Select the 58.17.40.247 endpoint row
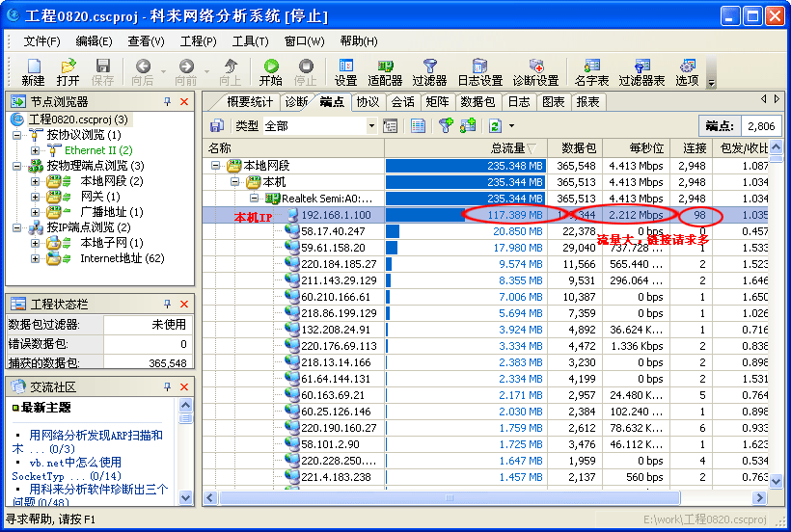The height and width of the screenshot is (532, 791). pos(485,231)
